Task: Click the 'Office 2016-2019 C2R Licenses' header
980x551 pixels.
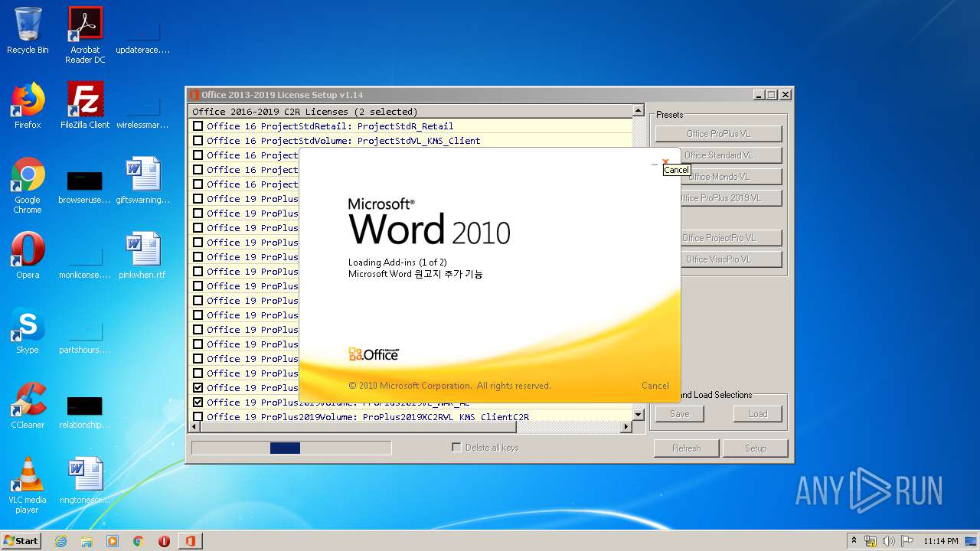Action: (410, 112)
